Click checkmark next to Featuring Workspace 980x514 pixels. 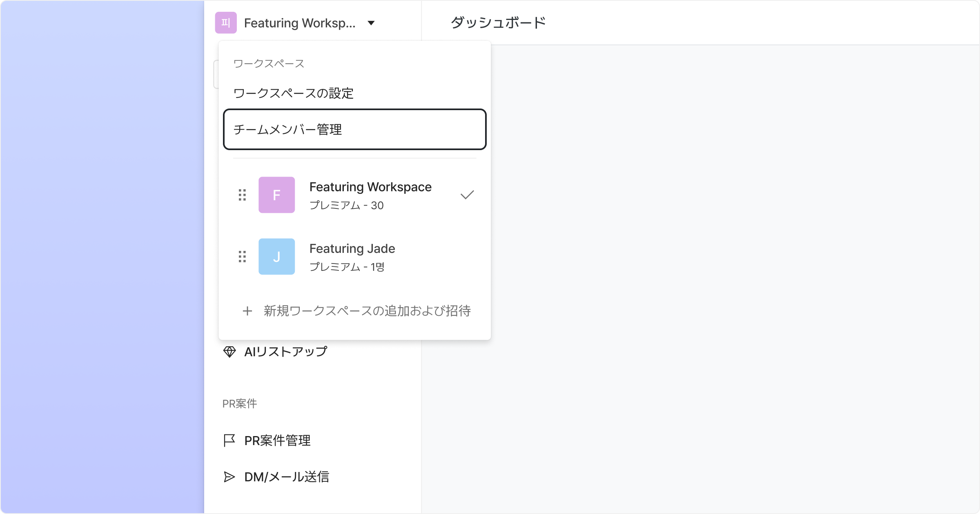click(467, 195)
